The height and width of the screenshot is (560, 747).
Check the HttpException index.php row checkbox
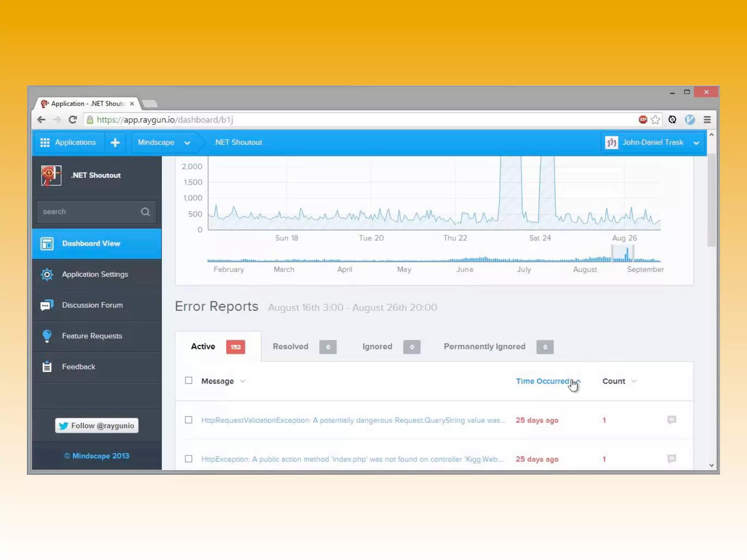(x=189, y=459)
